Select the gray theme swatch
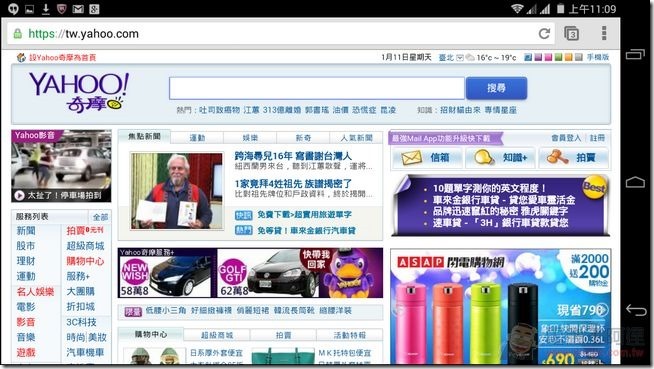 click(579, 57)
